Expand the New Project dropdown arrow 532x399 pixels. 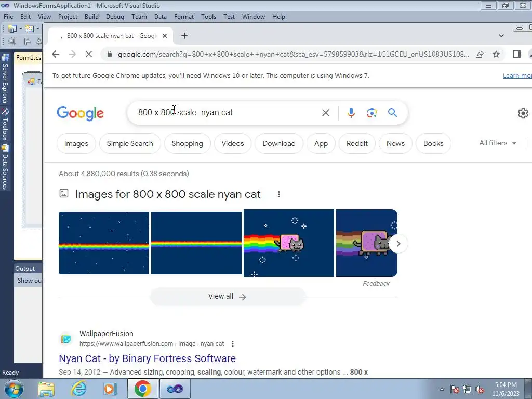tap(21, 29)
